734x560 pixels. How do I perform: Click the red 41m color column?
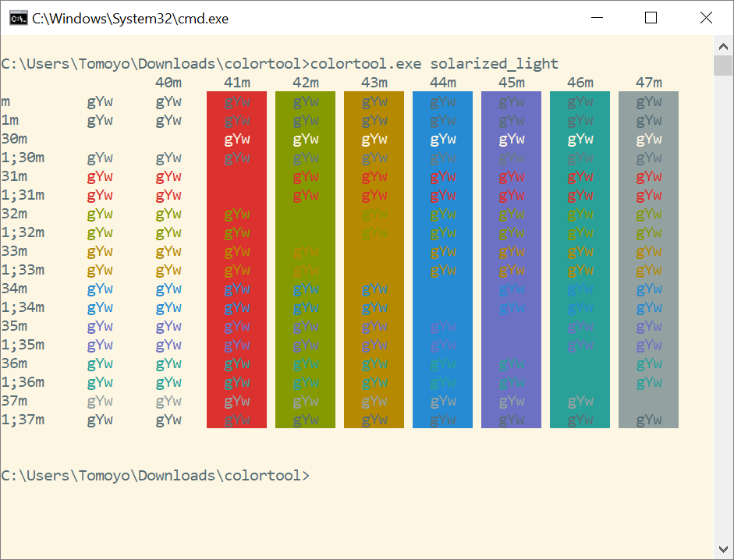pos(237,260)
